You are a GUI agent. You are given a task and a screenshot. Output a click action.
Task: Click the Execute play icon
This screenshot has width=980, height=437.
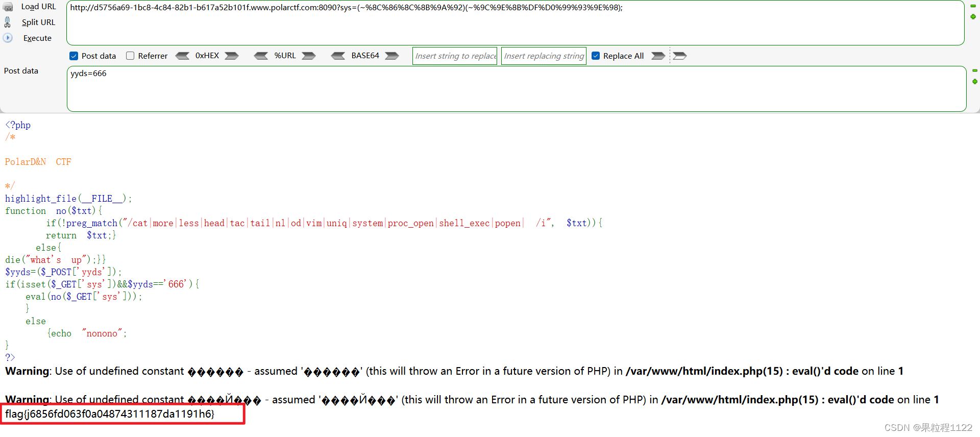pos(8,38)
